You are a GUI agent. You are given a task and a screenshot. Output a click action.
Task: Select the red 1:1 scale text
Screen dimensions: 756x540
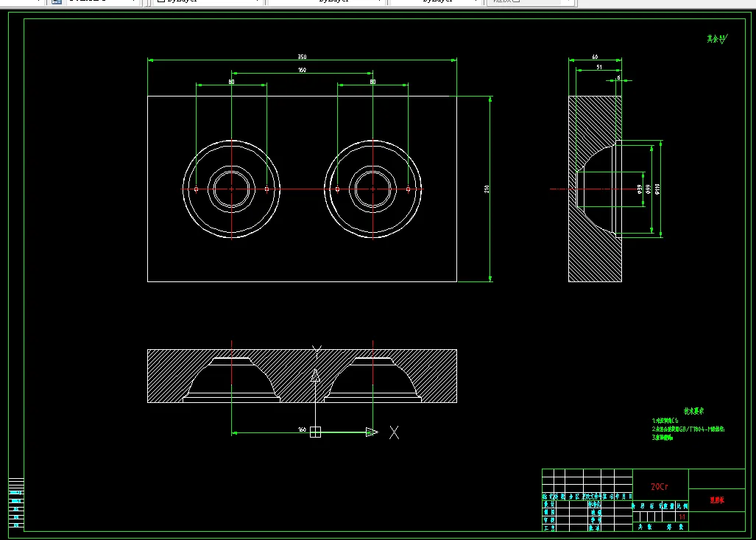tap(682, 517)
